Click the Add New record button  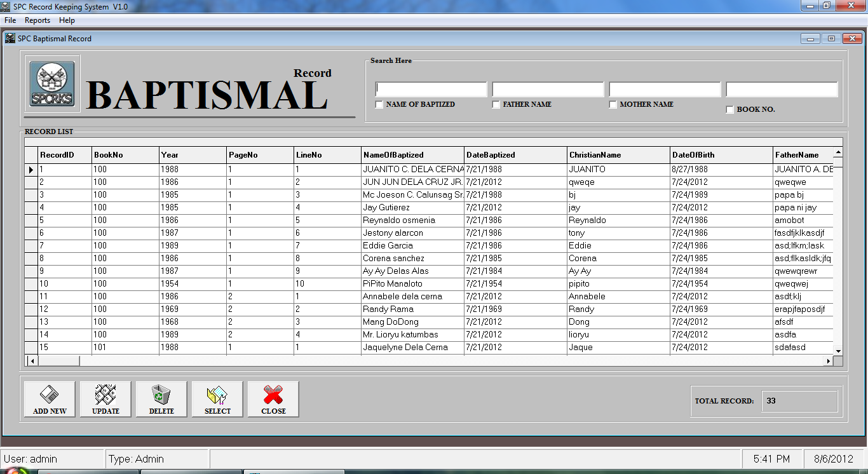(50, 399)
